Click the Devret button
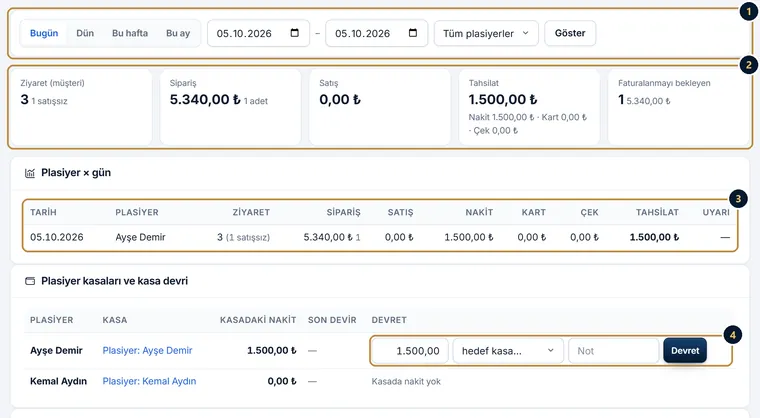This screenshot has height=418, width=760. pos(685,351)
